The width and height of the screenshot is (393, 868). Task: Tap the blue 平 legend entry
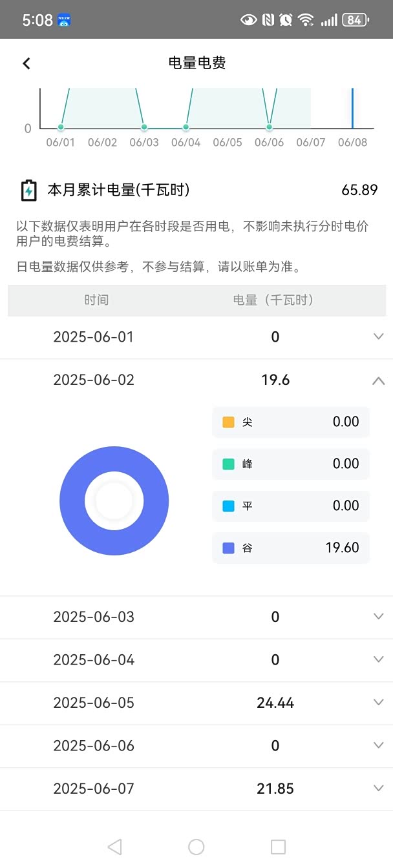[x=291, y=506]
